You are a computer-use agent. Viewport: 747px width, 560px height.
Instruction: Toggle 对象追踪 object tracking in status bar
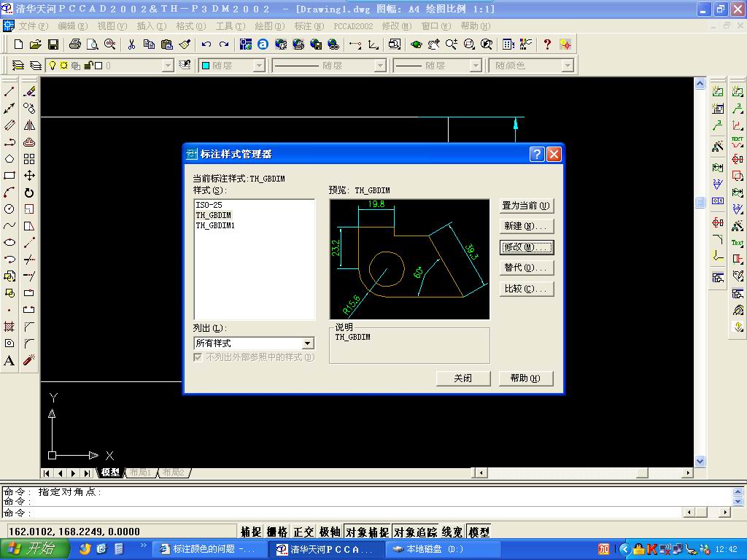coord(415,532)
